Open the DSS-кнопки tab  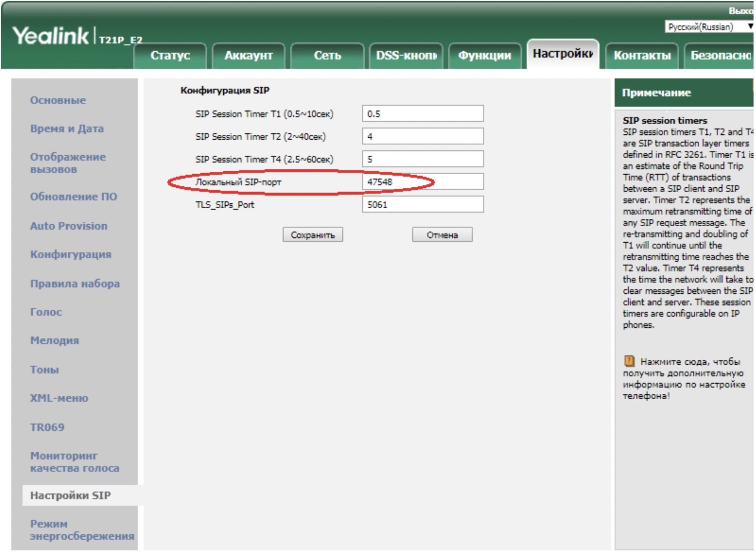coord(406,55)
